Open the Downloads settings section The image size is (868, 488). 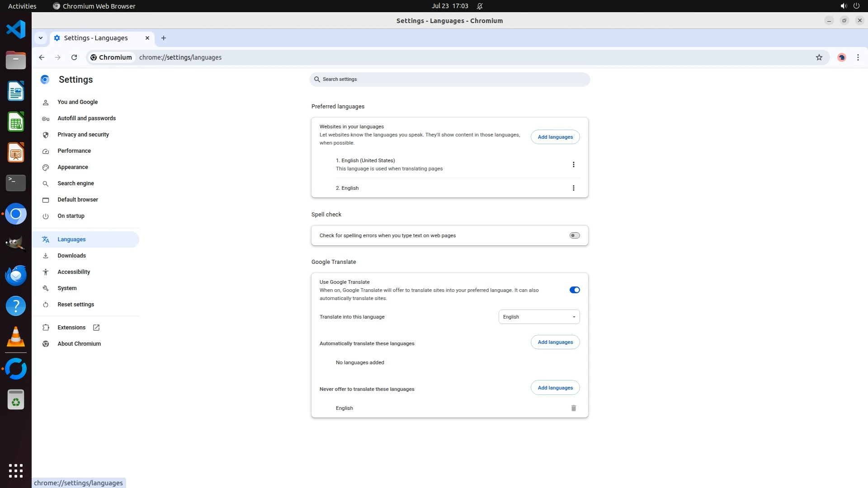71,256
